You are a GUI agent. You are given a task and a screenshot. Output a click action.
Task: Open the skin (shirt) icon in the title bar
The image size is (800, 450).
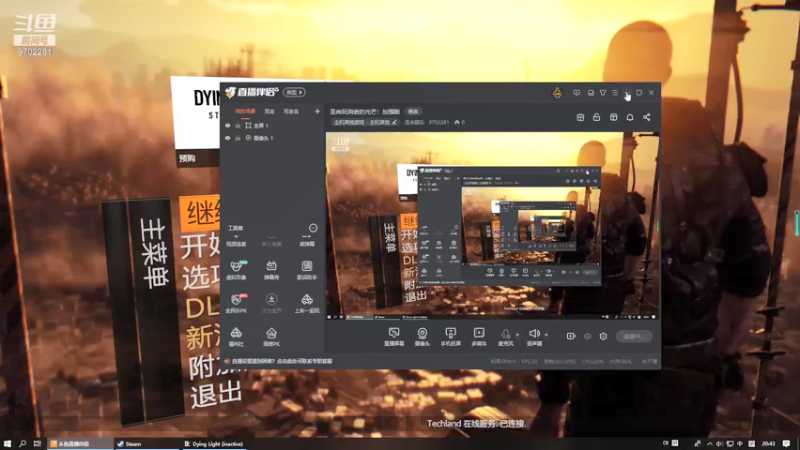(x=603, y=93)
